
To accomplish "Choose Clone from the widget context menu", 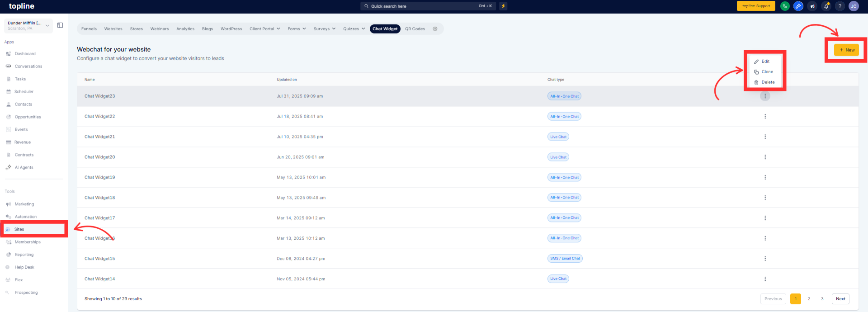I will pos(765,72).
